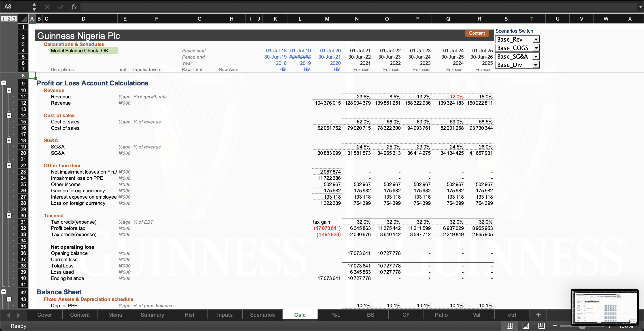Open the Hist sheet tab

coord(189,315)
